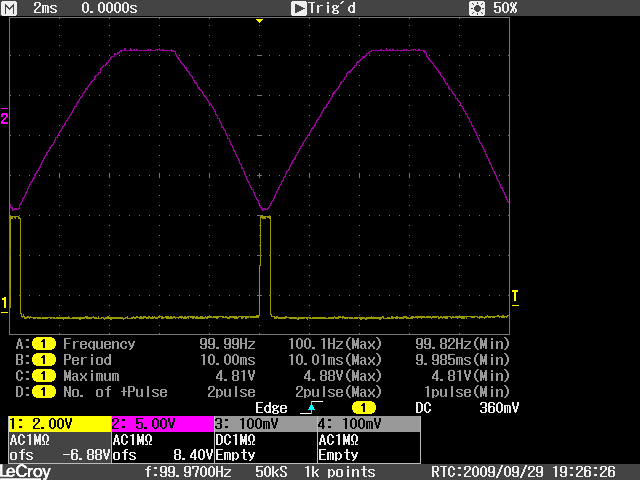The height and width of the screenshot is (480, 640).
Task: Click the channel 1 ground level marker
Action: [x=4, y=304]
